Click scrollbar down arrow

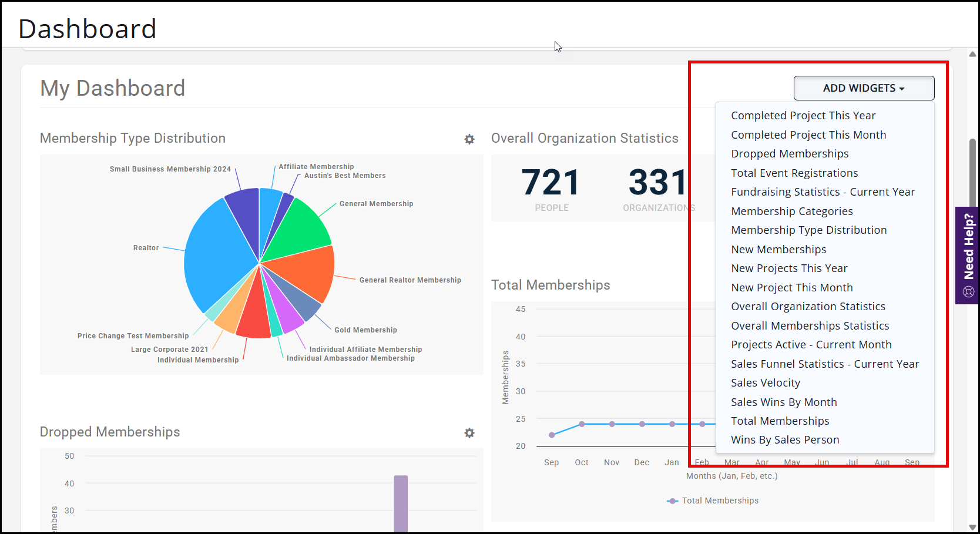click(x=972, y=527)
